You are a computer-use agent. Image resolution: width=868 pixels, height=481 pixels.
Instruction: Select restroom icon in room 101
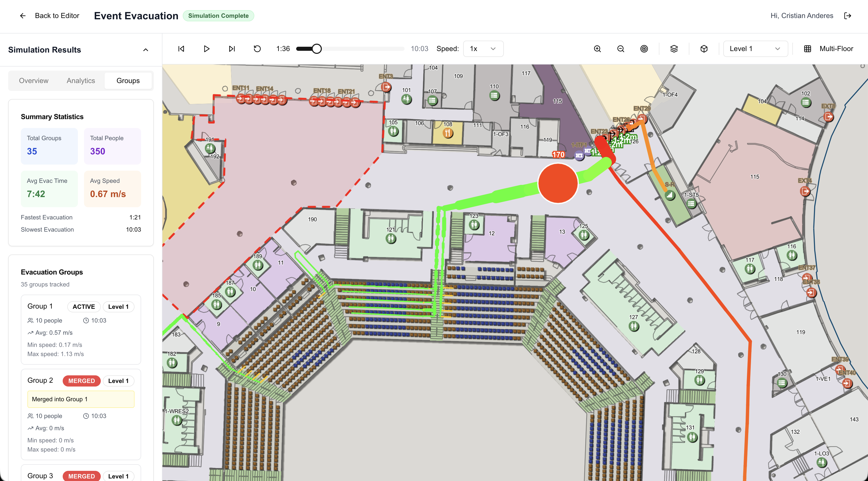[406, 99]
